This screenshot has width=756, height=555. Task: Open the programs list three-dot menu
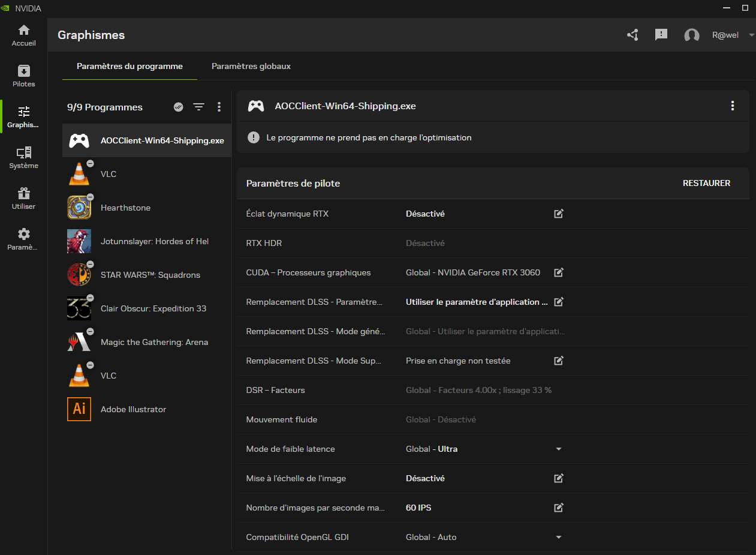[219, 107]
